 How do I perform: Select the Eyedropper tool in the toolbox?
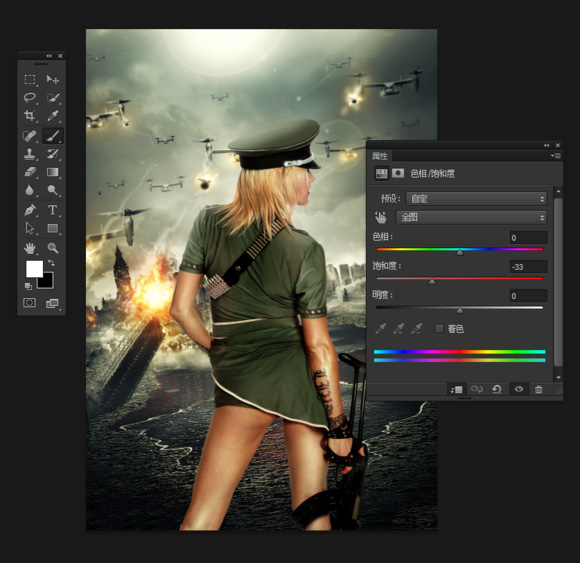click(x=53, y=116)
